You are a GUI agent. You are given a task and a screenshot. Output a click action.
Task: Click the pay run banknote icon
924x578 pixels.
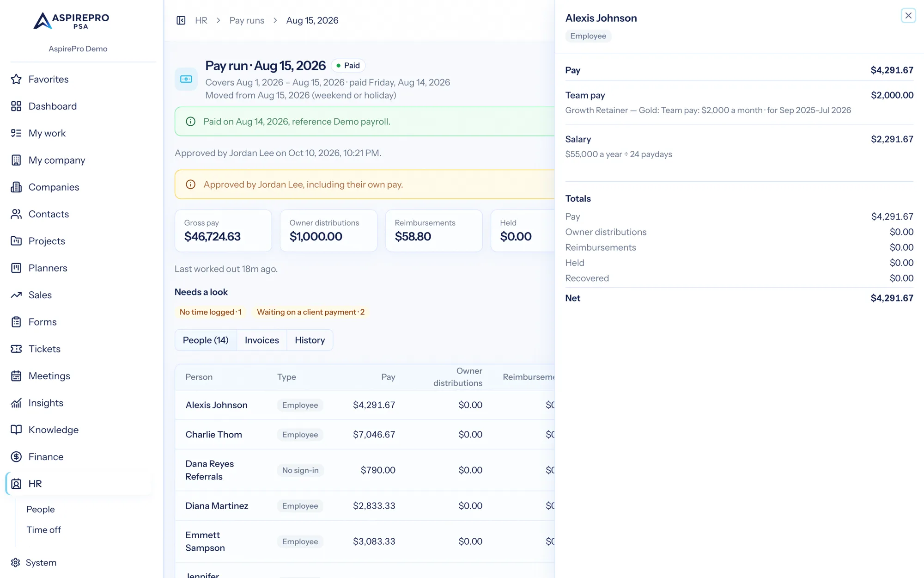click(186, 79)
